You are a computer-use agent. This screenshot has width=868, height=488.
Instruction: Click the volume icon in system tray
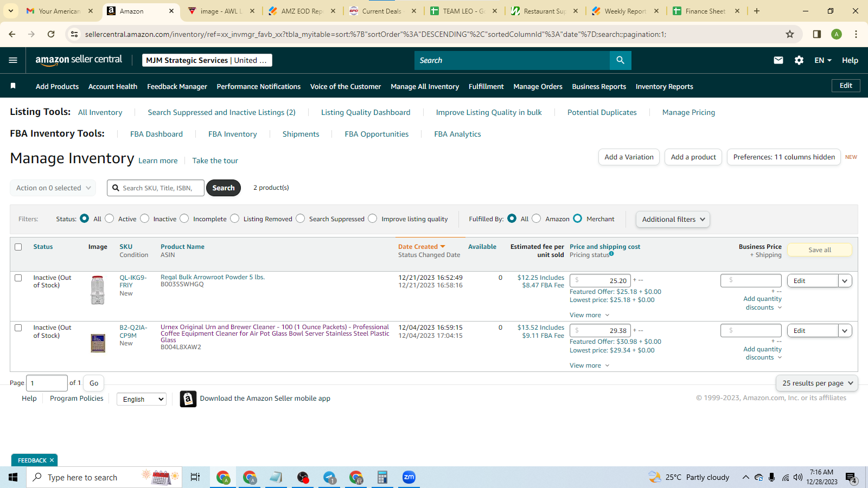coord(797,477)
